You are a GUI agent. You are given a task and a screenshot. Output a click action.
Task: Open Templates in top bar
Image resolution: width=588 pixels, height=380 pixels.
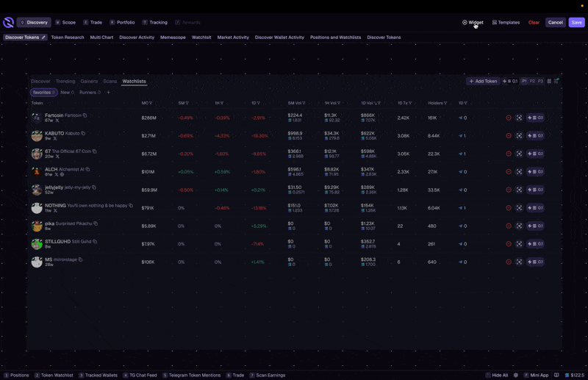tap(506, 23)
